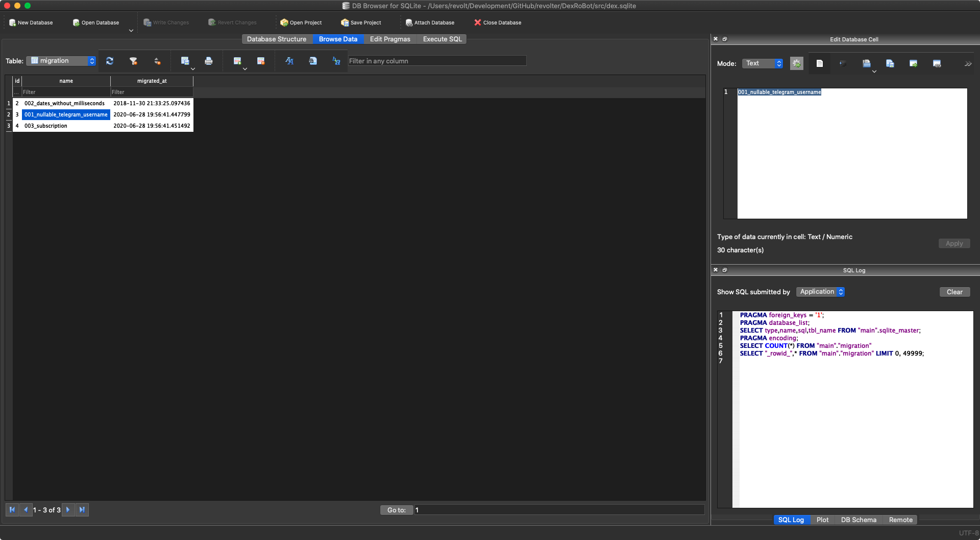Clear the SQL Log entries
Viewport: 980px width, 540px height.
click(x=954, y=292)
